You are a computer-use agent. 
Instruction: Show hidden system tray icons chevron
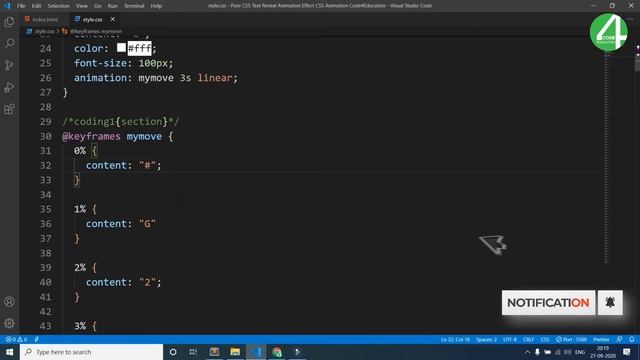(x=527, y=352)
